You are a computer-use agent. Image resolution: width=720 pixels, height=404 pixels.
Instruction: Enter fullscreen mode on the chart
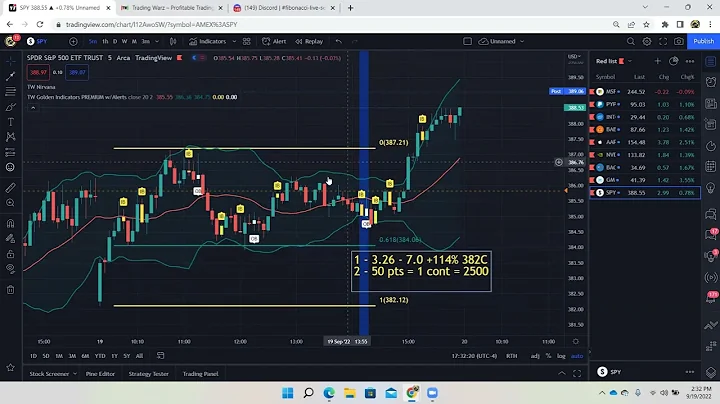tap(663, 41)
